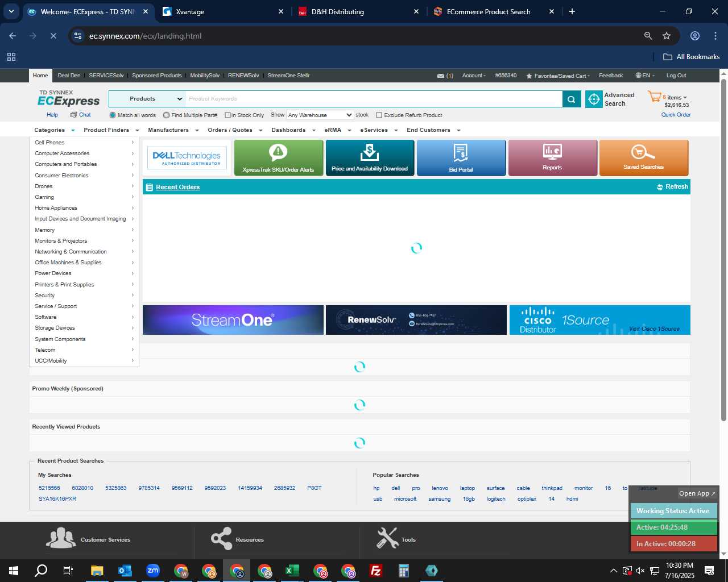Open Orders / Quotes menu
This screenshot has height=582, width=728.
pos(235,130)
